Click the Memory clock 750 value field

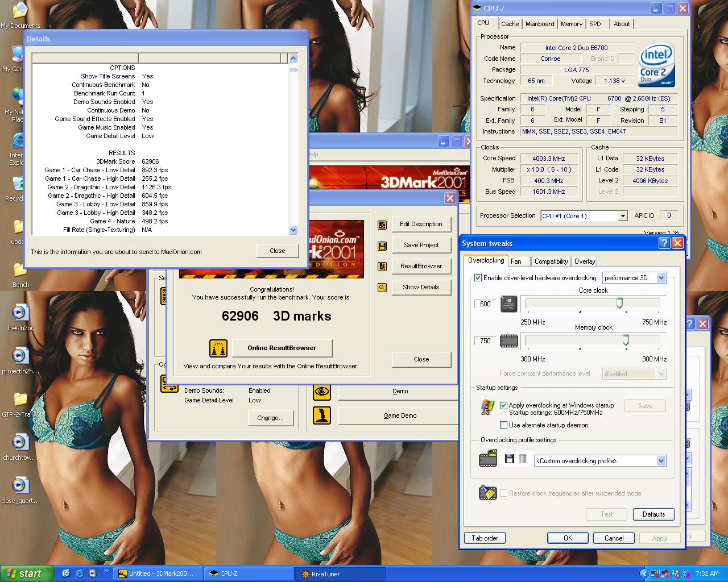coord(485,341)
